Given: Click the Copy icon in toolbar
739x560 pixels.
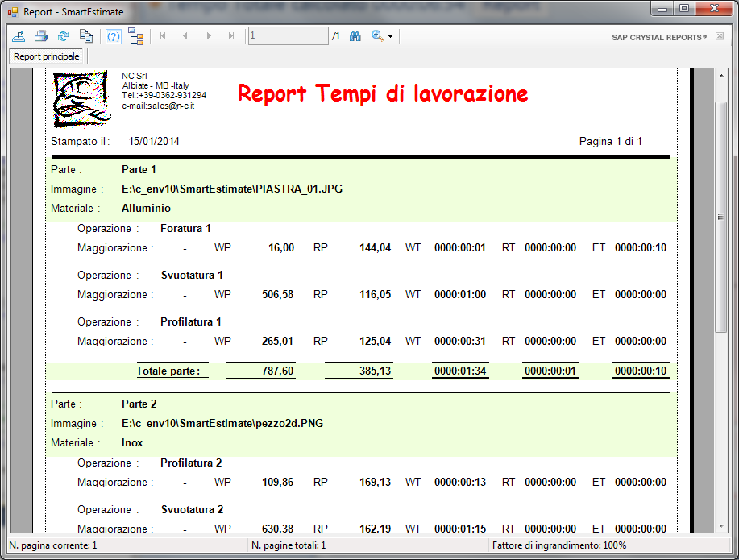Looking at the screenshot, I should coord(85,35).
